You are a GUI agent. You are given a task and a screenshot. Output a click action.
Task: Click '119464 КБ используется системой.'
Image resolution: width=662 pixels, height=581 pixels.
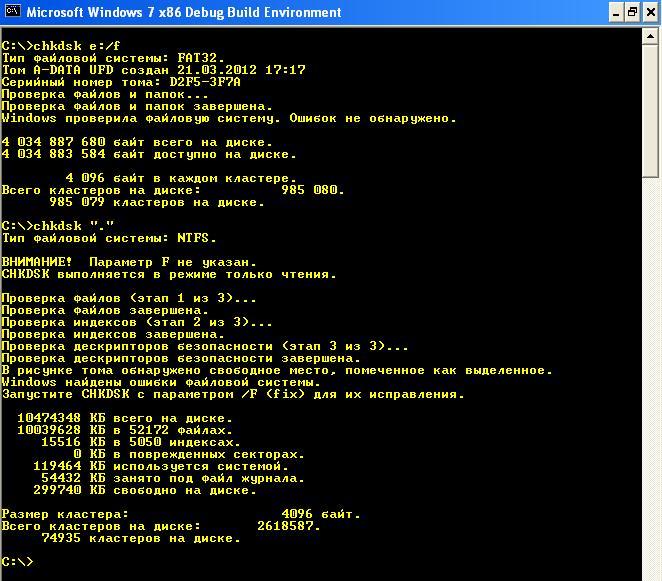[x=161, y=467]
